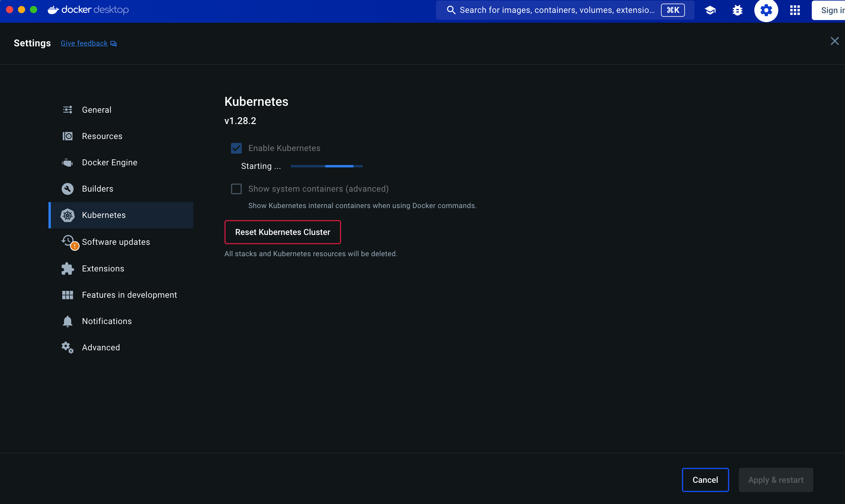Click the Software updates clock icon
845x504 pixels.
click(67, 241)
